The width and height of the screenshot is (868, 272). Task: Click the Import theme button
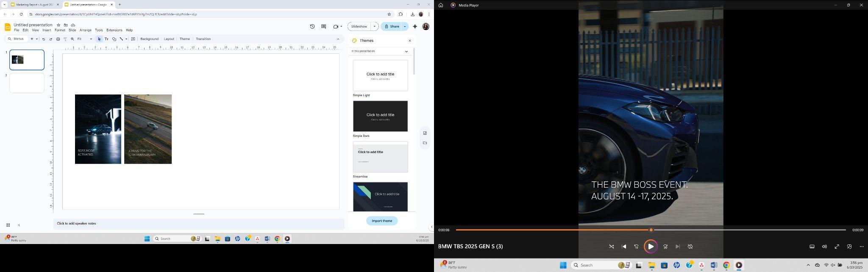coord(382,221)
